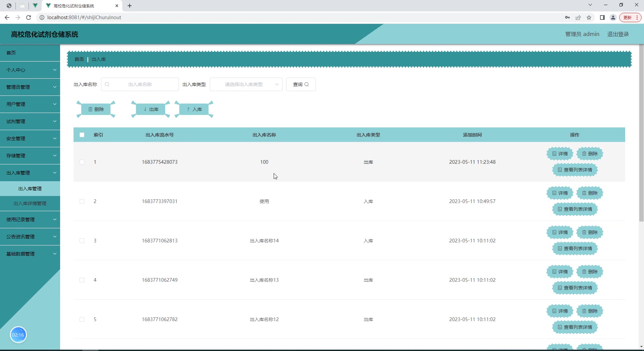Delete the 出入库名称13 row
The height and width of the screenshot is (351, 644).
(590, 272)
